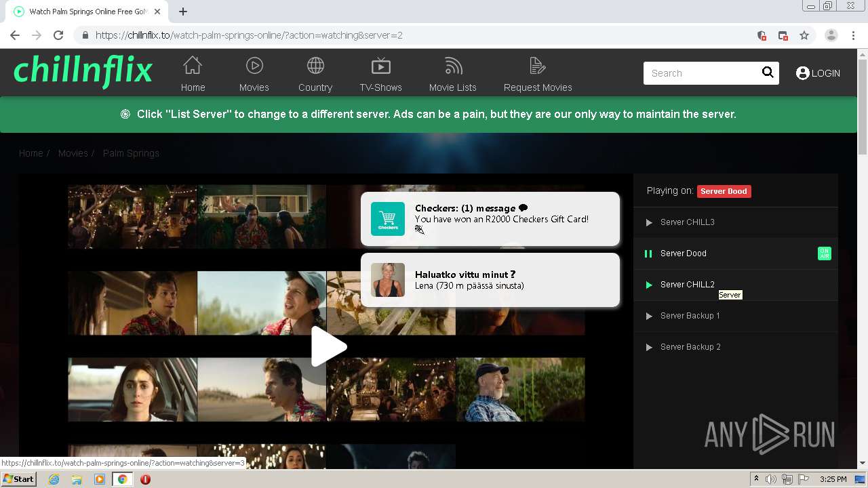868x488 pixels.
Task: Close the Watch Palm Springs tab
Action: tap(157, 12)
